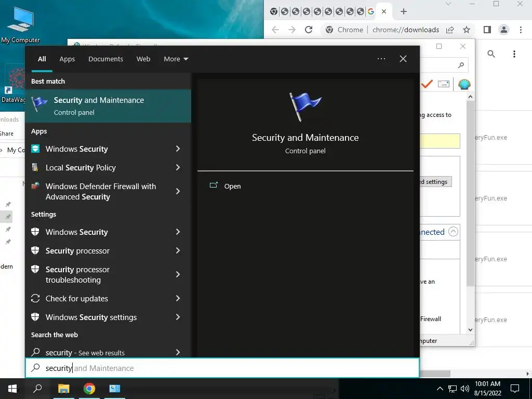
Task: Open the Windows Start menu
Action: [12, 389]
